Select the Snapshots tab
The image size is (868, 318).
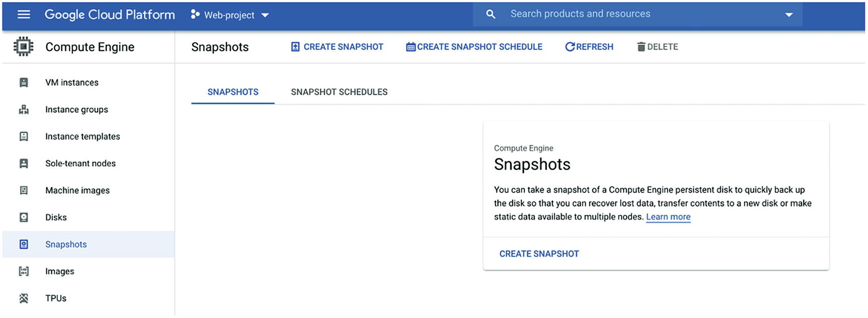233,92
